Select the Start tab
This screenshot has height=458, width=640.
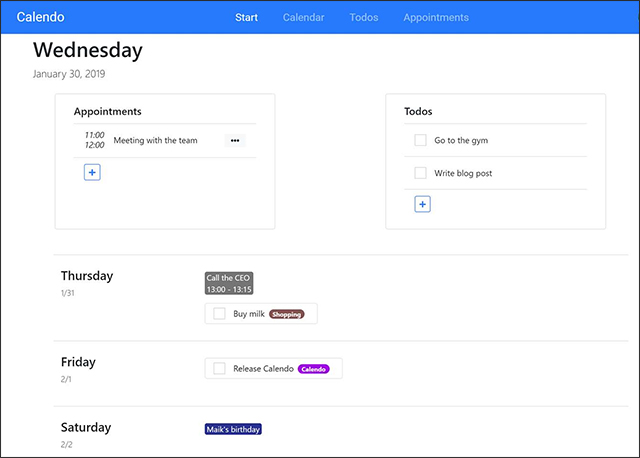pyautogui.click(x=247, y=17)
